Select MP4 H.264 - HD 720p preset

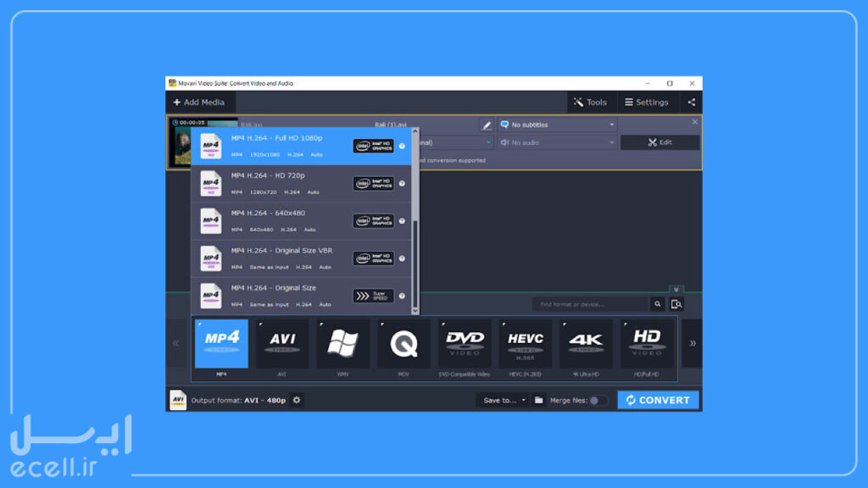tap(301, 184)
